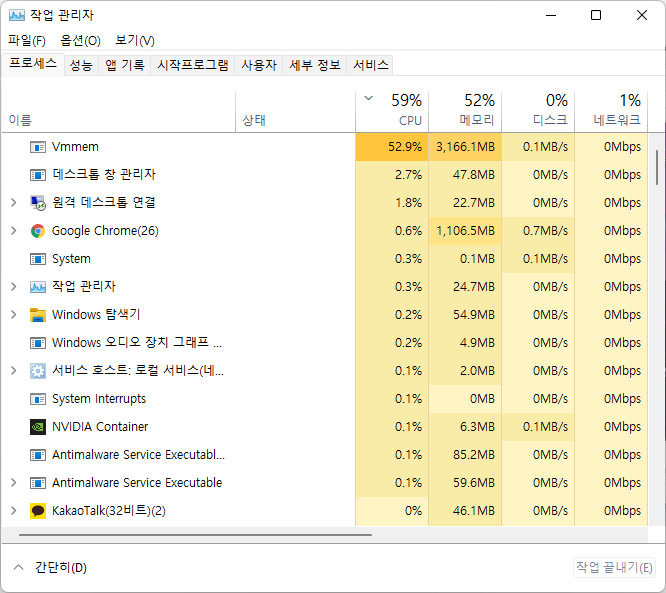Click the 22.7MB memory cell
Image resolution: width=666 pixels, height=593 pixels.
[465, 203]
